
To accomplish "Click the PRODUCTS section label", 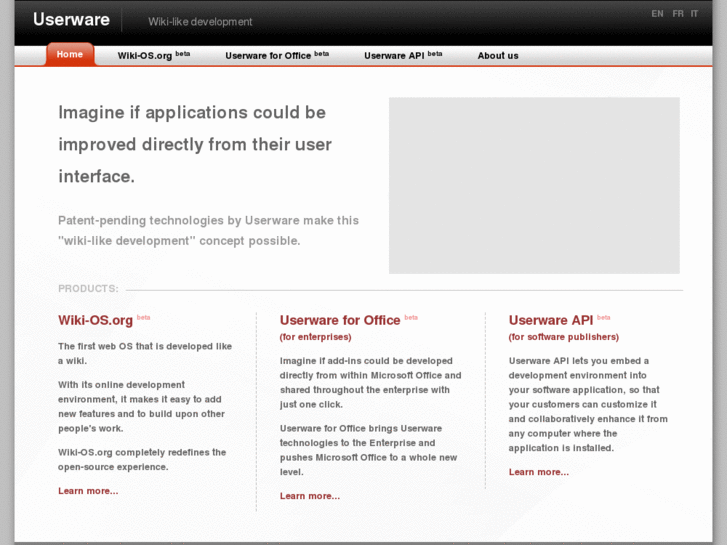I will pyautogui.click(x=88, y=289).
